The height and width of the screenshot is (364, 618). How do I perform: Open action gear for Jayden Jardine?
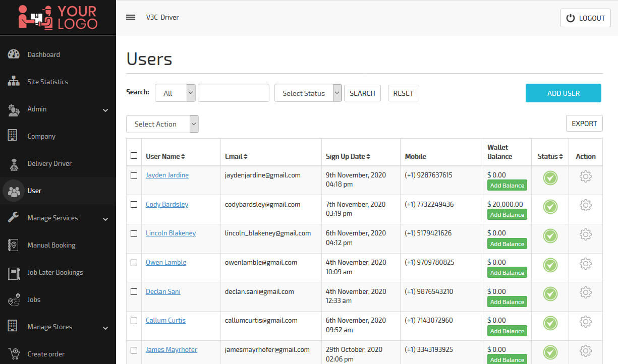586,176
